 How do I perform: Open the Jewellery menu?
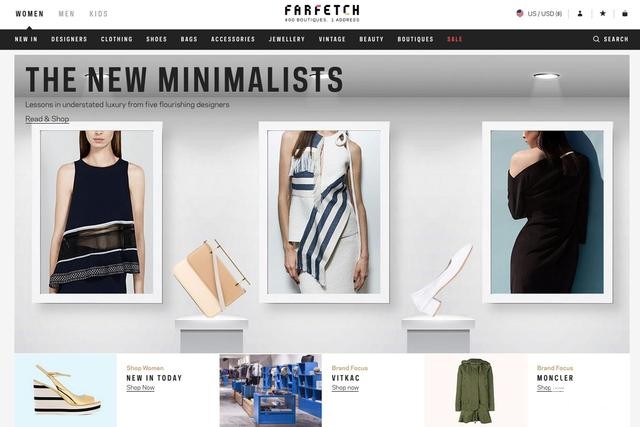(x=287, y=39)
